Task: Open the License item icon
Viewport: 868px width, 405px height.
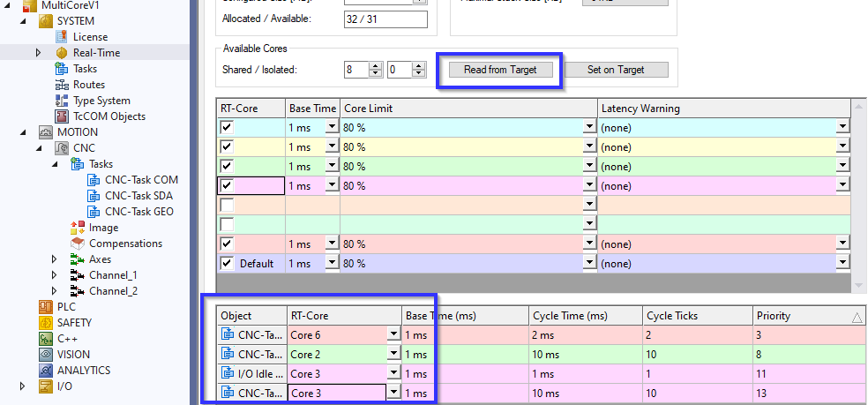Action: 62,37
